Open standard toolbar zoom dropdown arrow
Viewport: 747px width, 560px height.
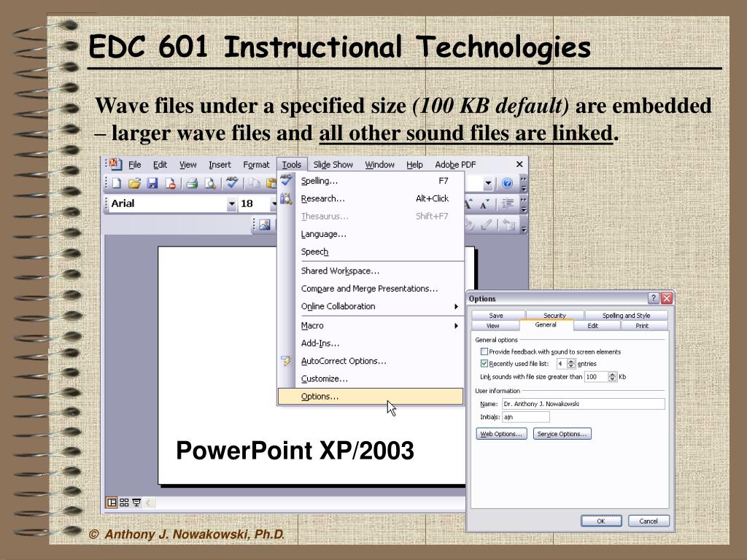click(x=488, y=183)
